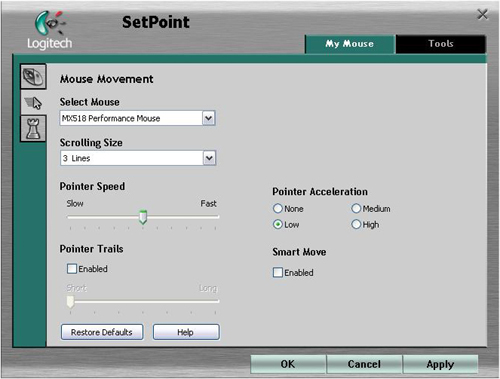Click the Fast end of Pointer Speed track
The height and width of the screenshot is (379, 500).
click(x=217, y=217)
